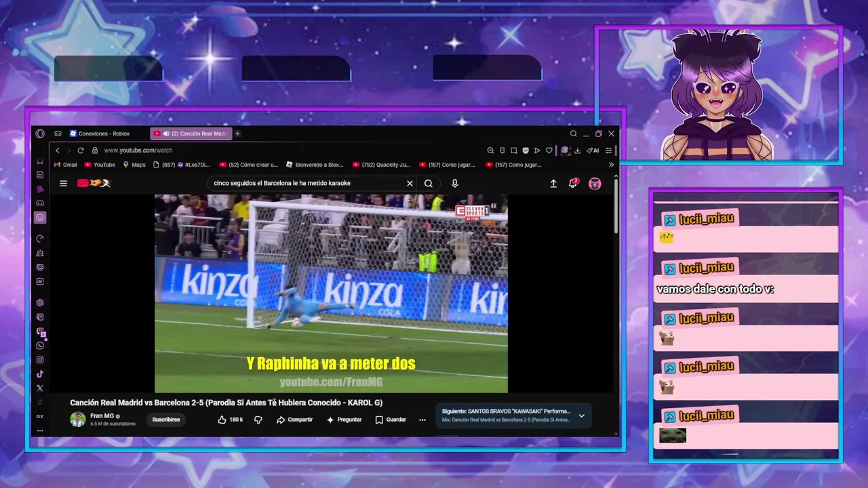Open the Bienvenido a Blox... bookmark
This screenshot has height=488, width=868.
pos(315,165)
